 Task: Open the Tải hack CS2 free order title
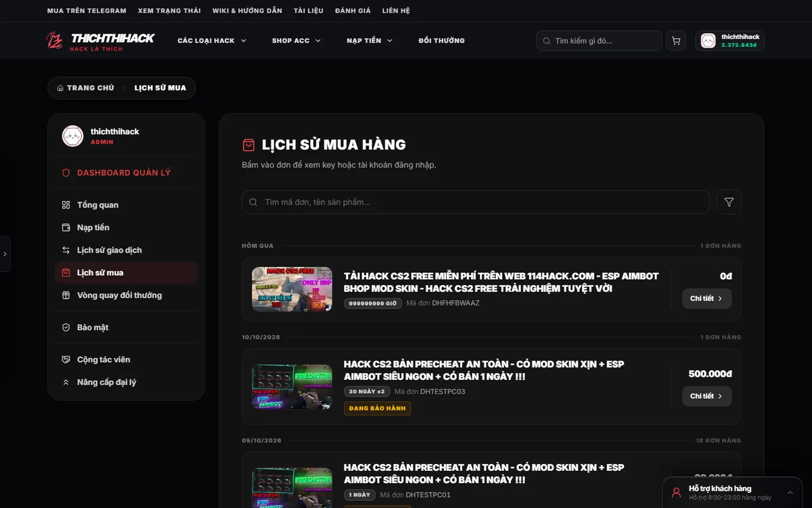[x=501, y=282]
